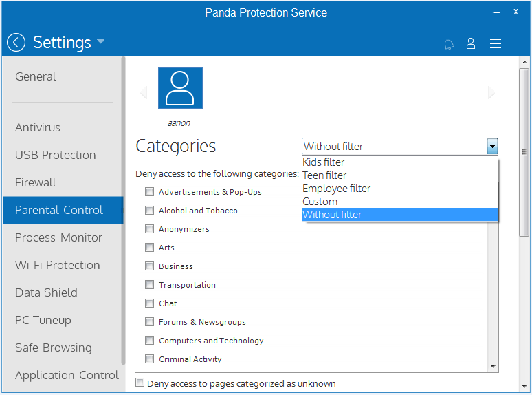Select Parental Control section
This screenshot has height=395, width=532.
coord(63,210)
